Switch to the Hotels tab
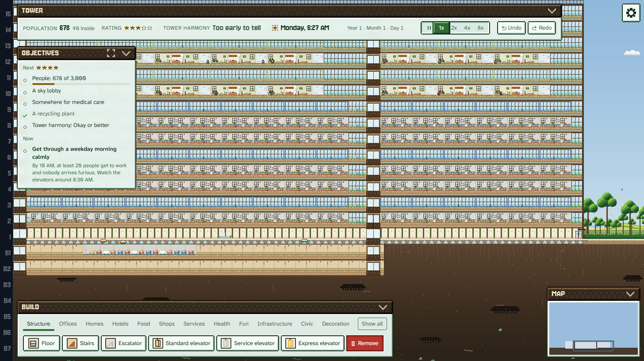 pos(120,324)
